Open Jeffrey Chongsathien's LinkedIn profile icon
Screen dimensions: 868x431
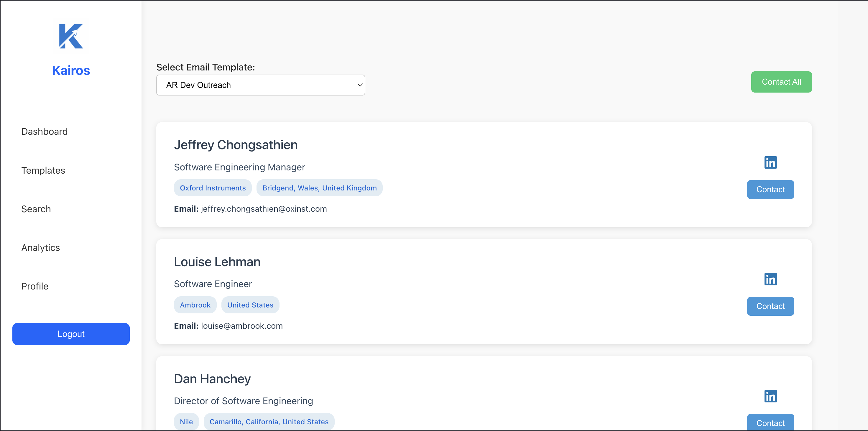click(770, 162)
